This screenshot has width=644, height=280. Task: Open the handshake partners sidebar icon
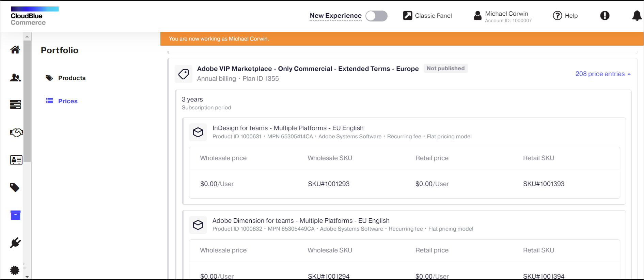[16, 132]
